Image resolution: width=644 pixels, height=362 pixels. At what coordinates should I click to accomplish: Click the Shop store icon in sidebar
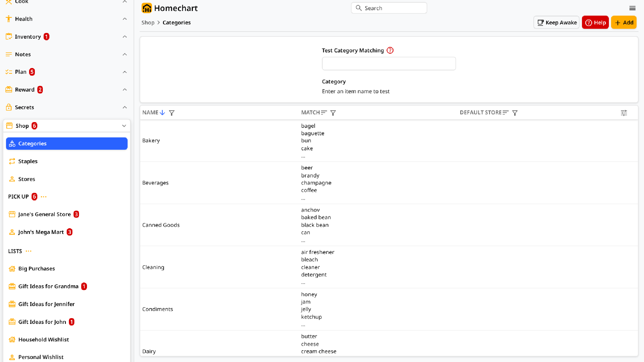coord(9,126)
